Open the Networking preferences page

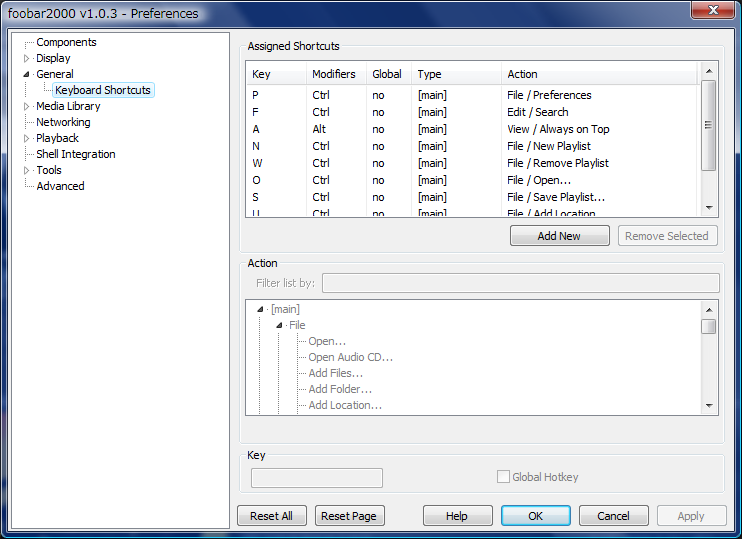(x=63, y=122)
